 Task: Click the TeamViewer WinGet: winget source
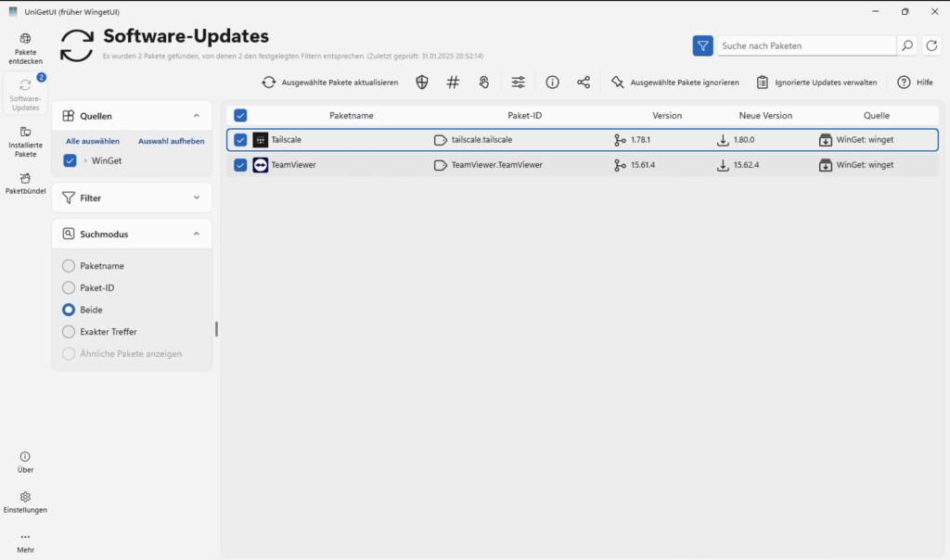[x=865, y=165]
